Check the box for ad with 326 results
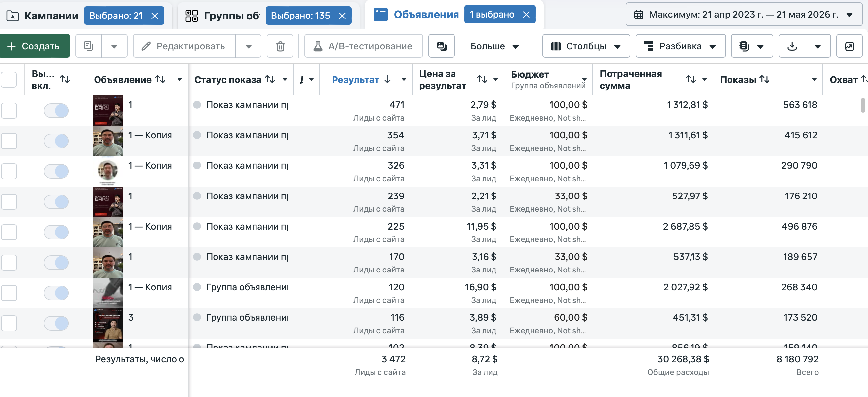The image size is (868, 397). pyautogui.click(x=9, y=171)
